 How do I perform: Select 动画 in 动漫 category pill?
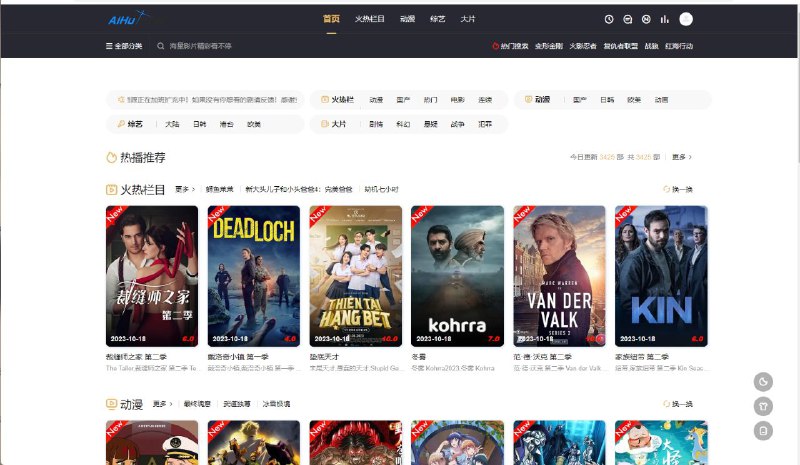pos(661,100)
